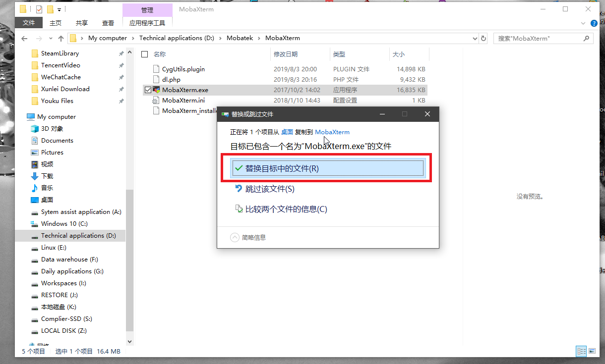
Task: Toggle the select-all checkbox in header
Action: (145, 54)
